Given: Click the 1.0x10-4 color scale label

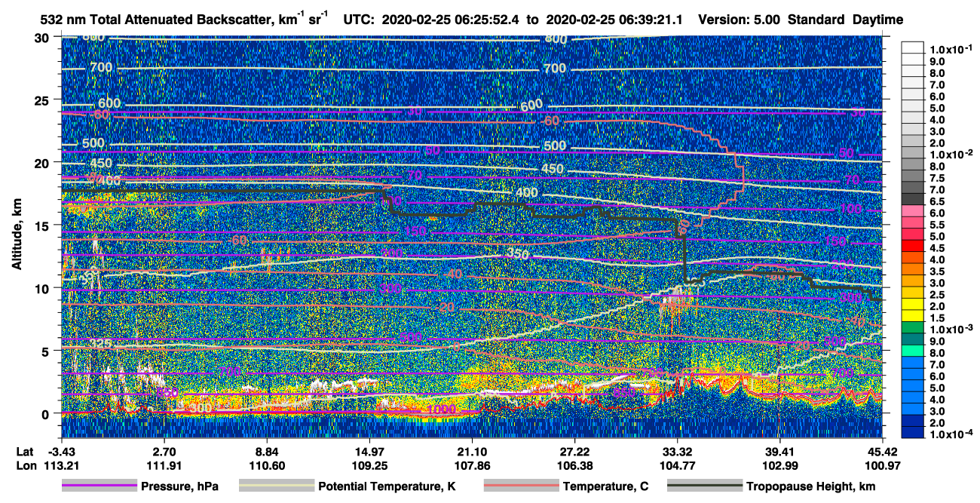Looking at the screenshot, I should pyautogui.click(x=949, y=433).
